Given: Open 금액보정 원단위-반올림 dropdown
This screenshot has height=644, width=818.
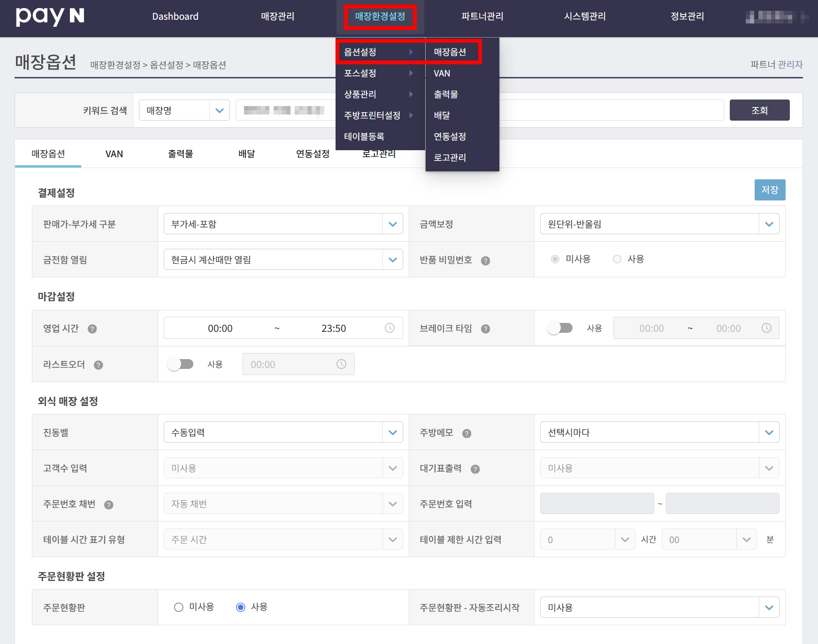Looking at the screenshot, I should point(660,224).
